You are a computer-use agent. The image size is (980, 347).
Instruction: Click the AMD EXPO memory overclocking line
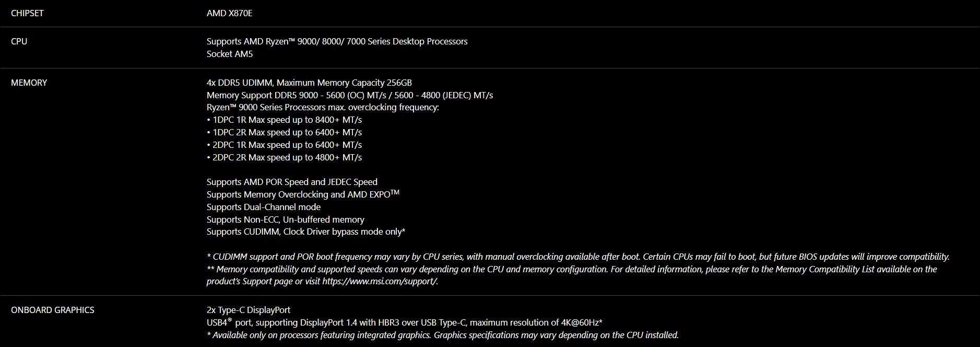(x=303, y=194)
